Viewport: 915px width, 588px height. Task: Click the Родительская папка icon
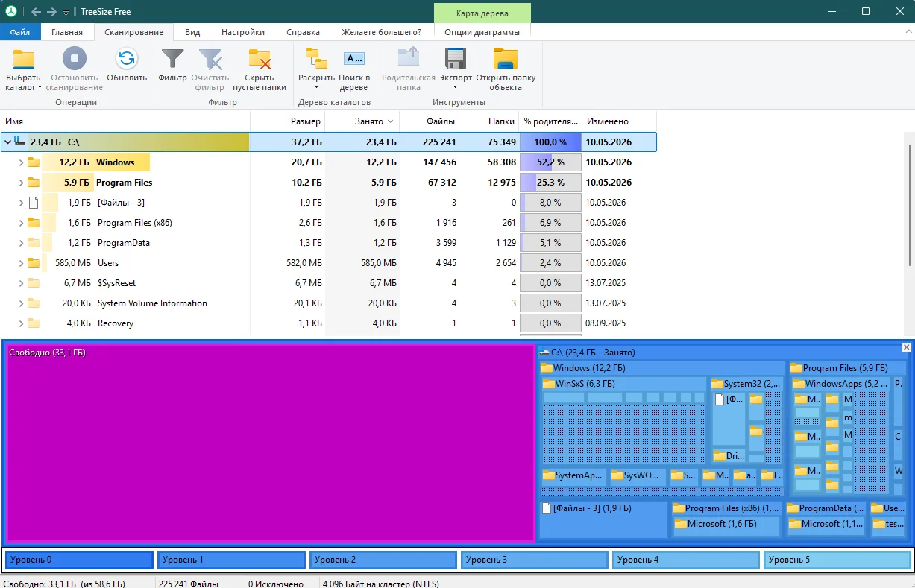(x=408, y=59)
